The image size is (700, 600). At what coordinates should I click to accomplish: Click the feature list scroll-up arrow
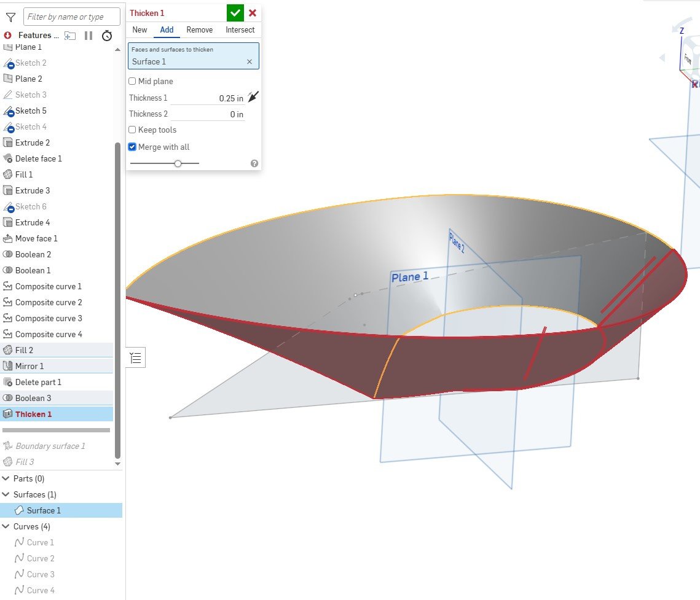pyautogui.click(x=118, y=50)
